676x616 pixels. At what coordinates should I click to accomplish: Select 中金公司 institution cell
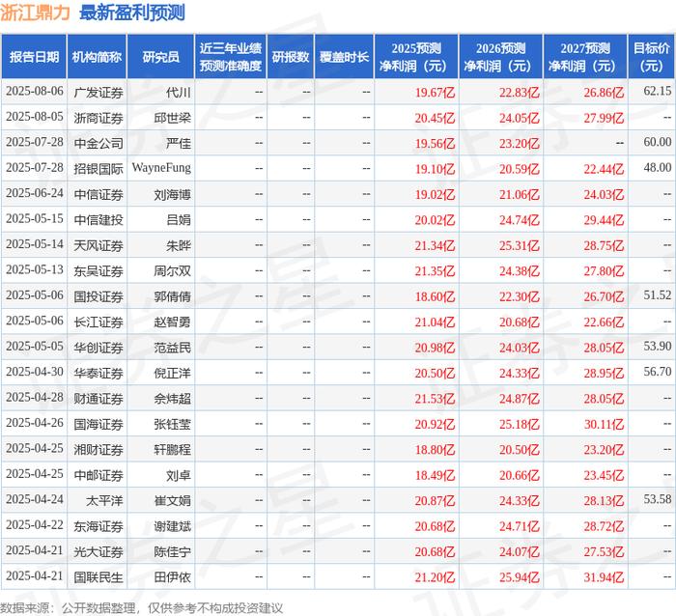(99, 143)
